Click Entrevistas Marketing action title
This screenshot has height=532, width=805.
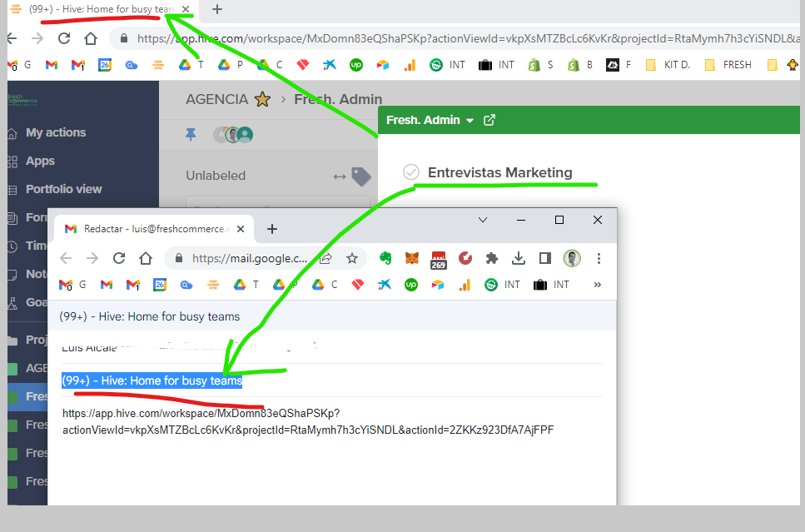click(x=500, y=172)
